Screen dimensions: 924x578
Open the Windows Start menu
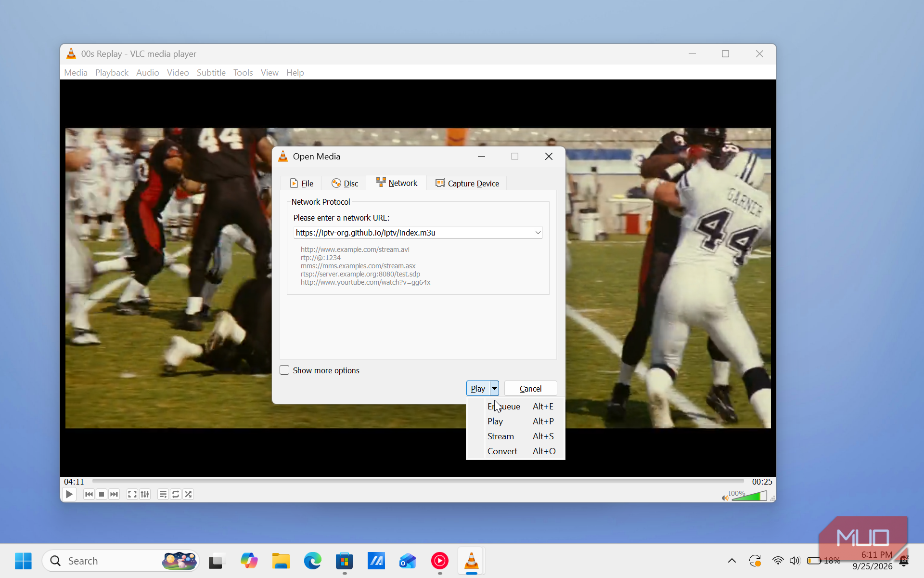coord(23,561)
